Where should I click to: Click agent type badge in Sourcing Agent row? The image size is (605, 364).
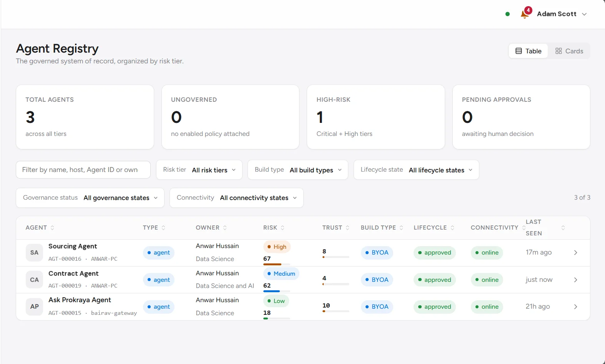(158, 253)
